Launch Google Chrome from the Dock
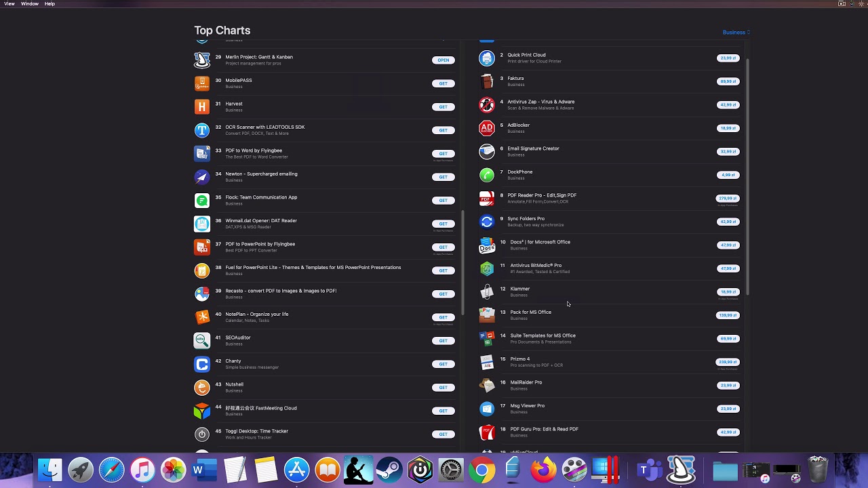868x488 pixels. point(481,470)
